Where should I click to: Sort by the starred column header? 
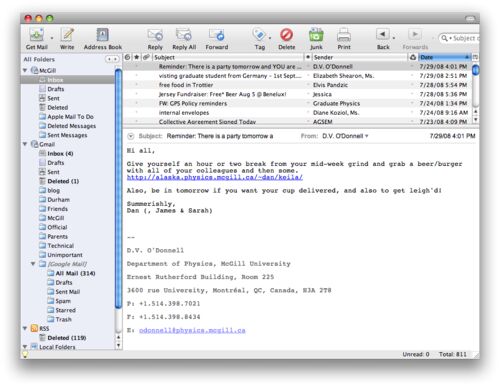click(136, 57)
